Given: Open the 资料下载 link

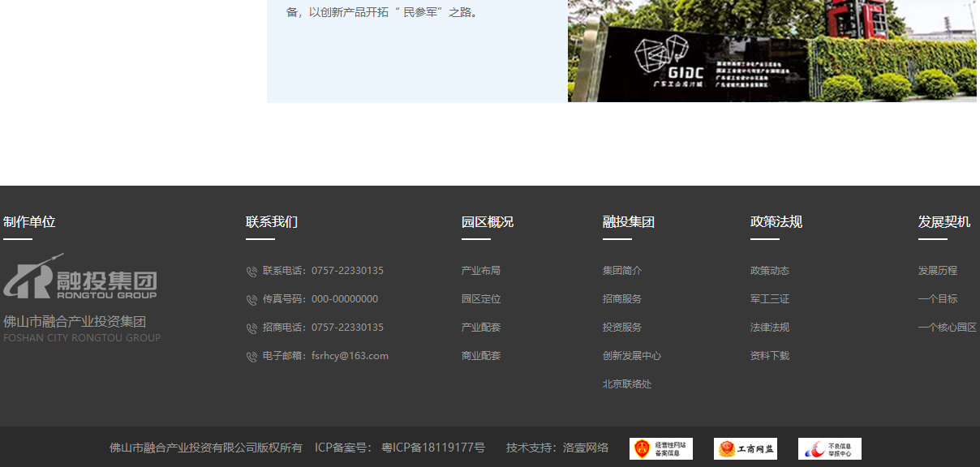Looking at the screenshot, I should tap(769, 355).
